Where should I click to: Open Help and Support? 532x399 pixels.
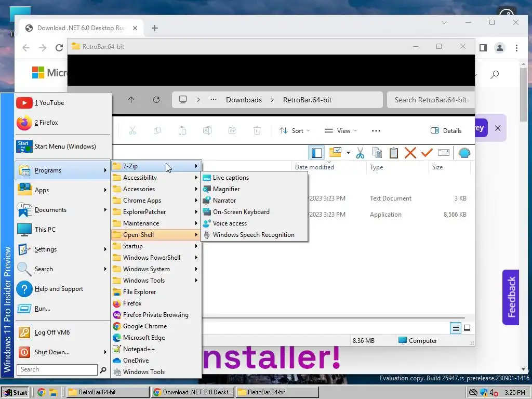click(x=63, y=289)
